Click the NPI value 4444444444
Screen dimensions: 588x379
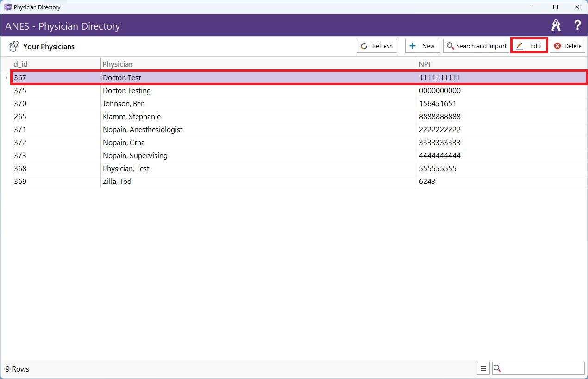[x=440, y=156]
